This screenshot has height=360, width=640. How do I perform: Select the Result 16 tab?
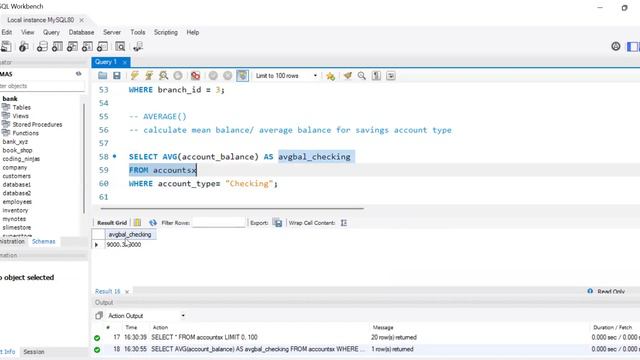108,291
